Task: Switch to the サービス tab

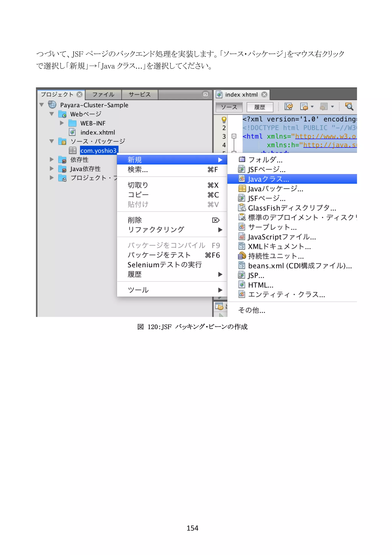Action: tap(140, 95)
